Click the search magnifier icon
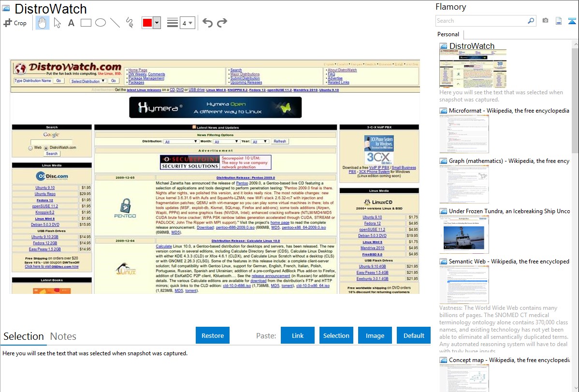 point(531,21)
